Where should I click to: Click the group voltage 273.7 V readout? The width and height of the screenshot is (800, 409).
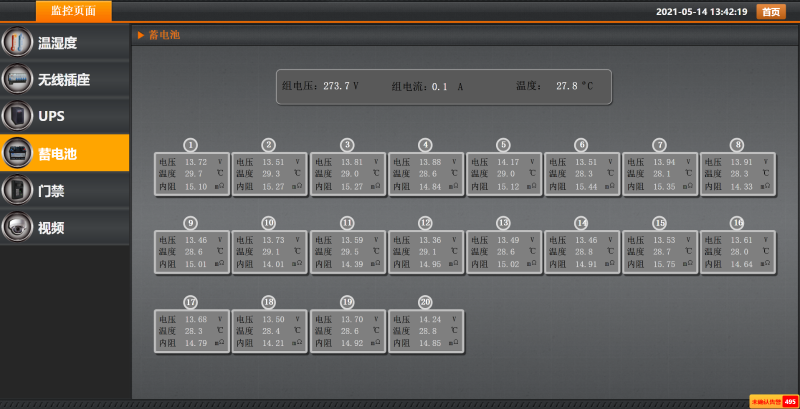(x=320, y=87)
